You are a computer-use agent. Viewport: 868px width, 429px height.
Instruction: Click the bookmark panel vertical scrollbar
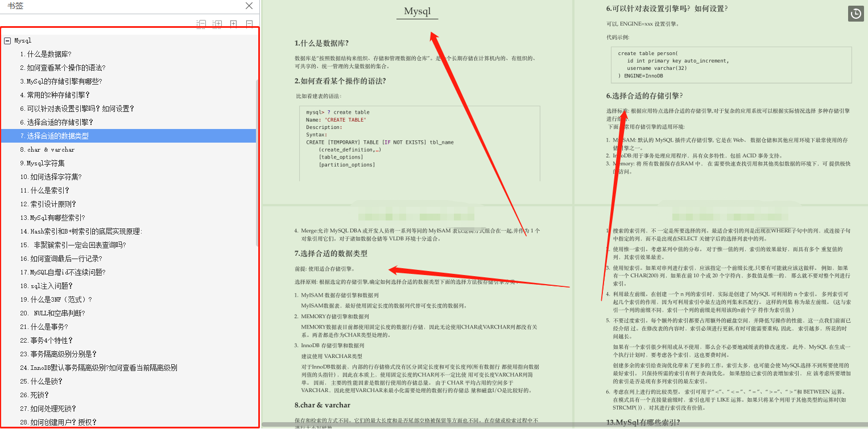click(x=258, y=162)
